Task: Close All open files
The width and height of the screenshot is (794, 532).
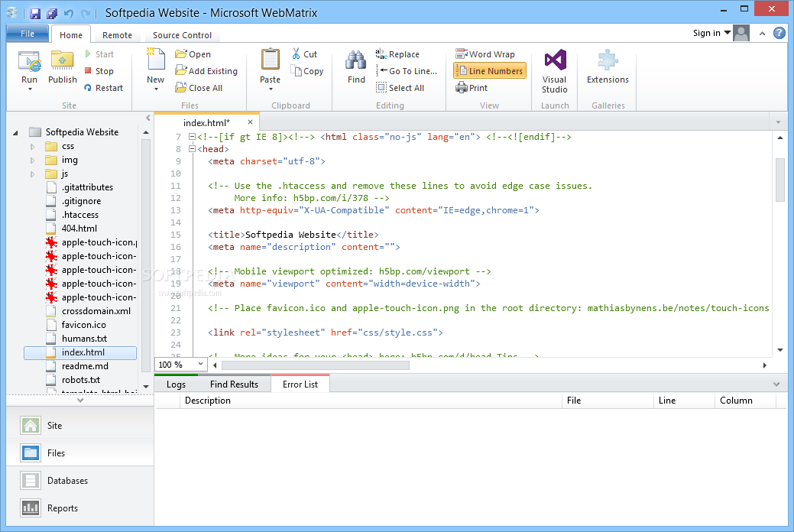Action: (x=199, y=88)
